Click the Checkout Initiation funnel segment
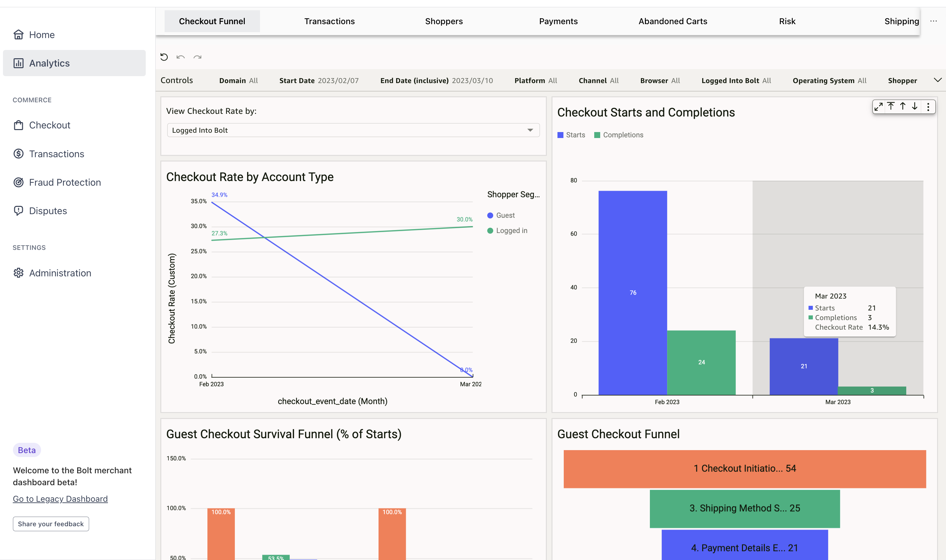 tap(745, 469)
